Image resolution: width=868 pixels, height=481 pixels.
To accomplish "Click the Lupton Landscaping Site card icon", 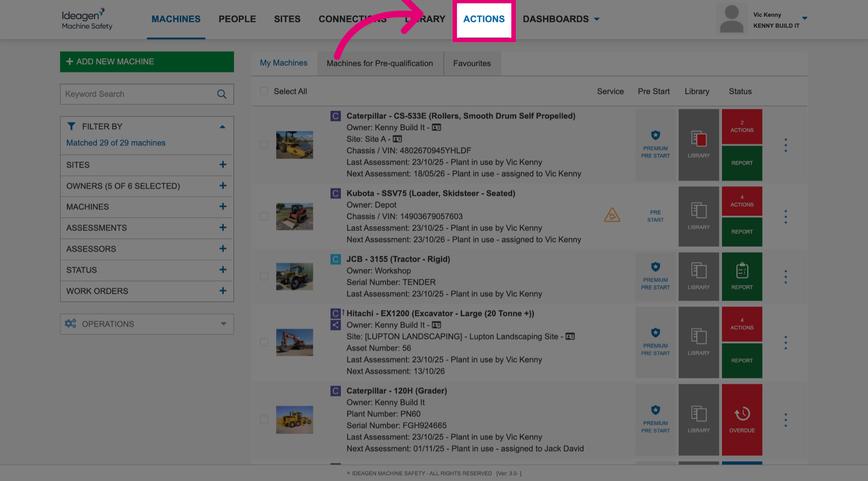I will tap(570, 336).
